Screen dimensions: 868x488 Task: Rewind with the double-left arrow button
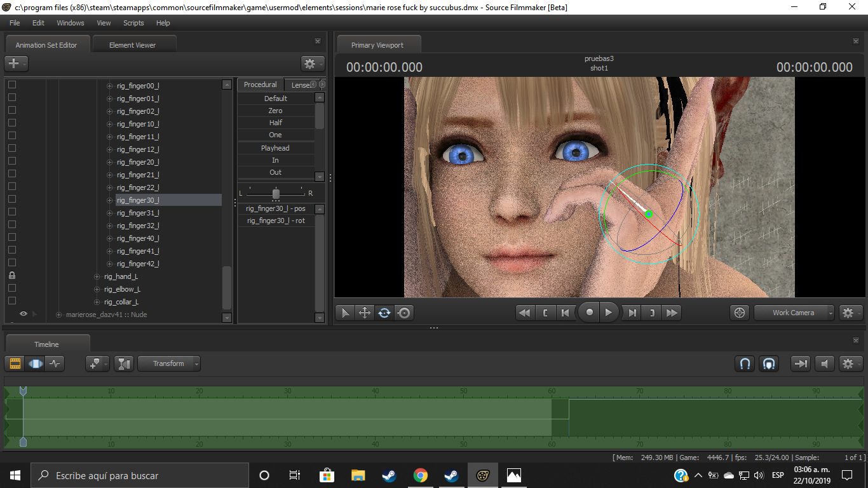pyautogui.click(x=525, y=313)
